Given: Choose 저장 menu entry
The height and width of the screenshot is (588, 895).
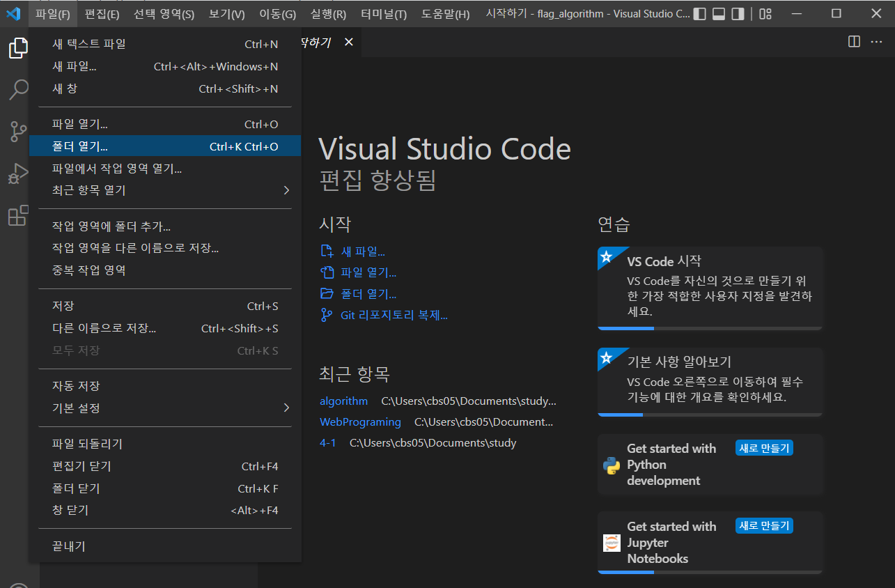Looking at the screenshot, I should 164,307.
